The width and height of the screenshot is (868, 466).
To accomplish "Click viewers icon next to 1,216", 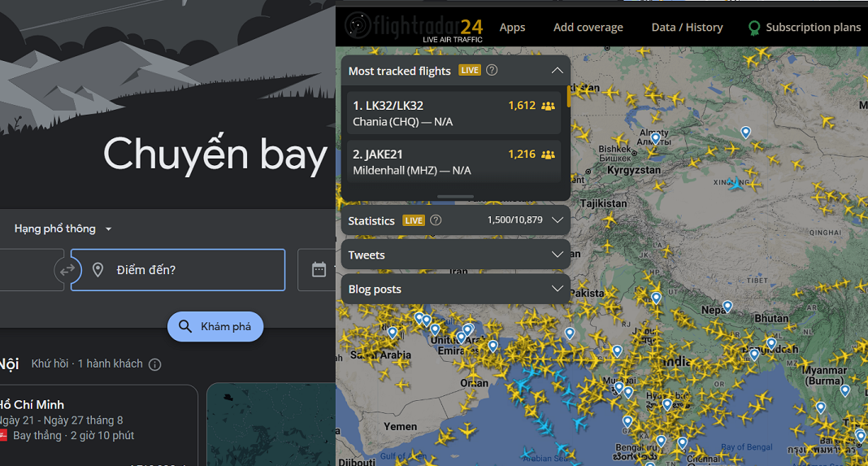I will pos(548,155).
